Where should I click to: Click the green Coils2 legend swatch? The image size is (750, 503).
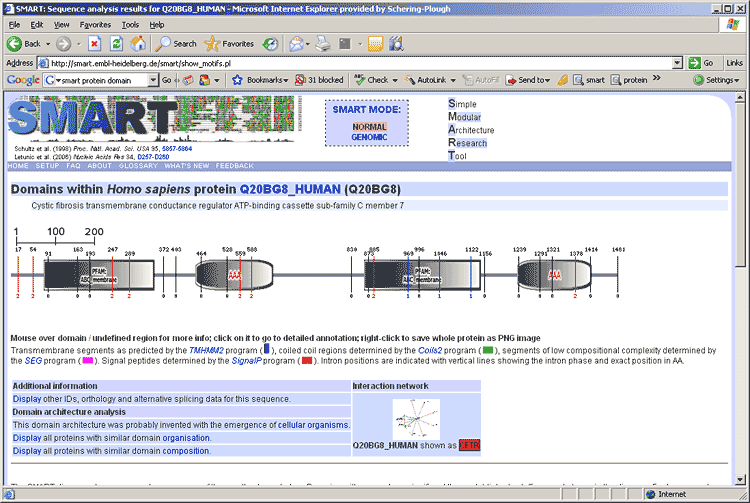point(488,350)
